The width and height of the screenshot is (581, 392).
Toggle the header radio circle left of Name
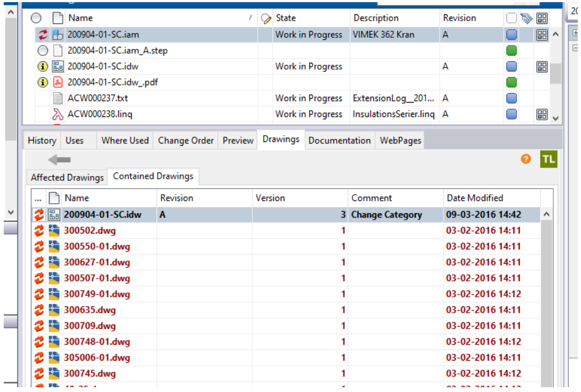(37, 19)
